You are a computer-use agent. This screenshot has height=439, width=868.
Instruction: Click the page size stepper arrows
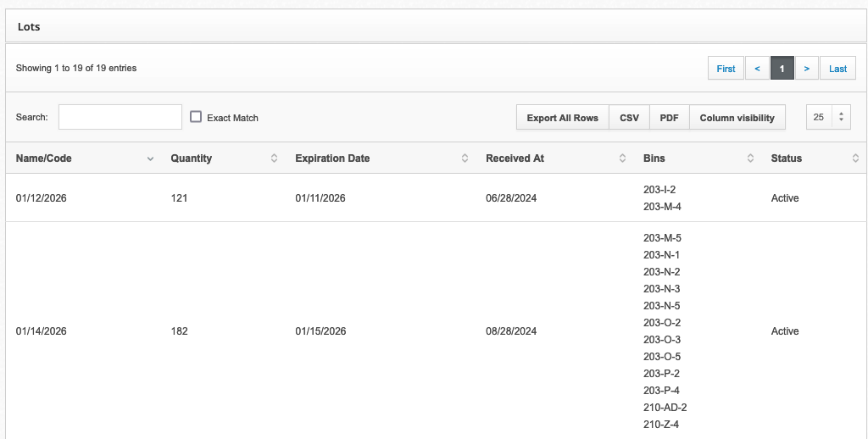[x=841, y=117]
